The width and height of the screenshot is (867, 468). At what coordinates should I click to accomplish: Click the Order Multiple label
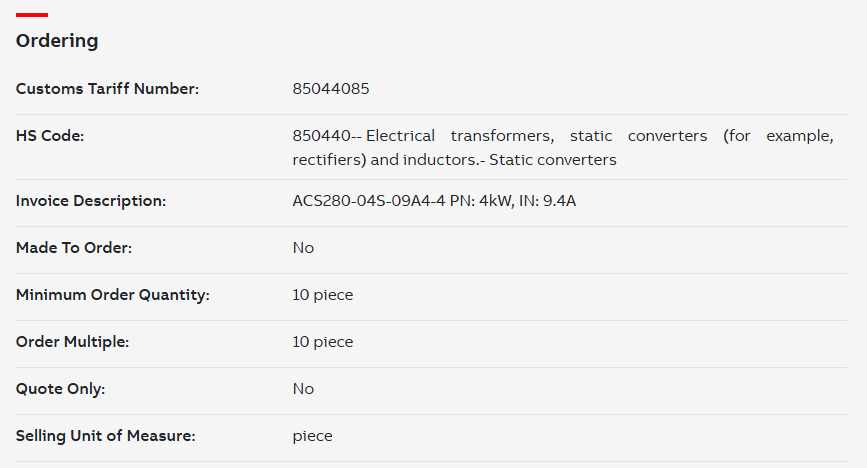(72, 342)
